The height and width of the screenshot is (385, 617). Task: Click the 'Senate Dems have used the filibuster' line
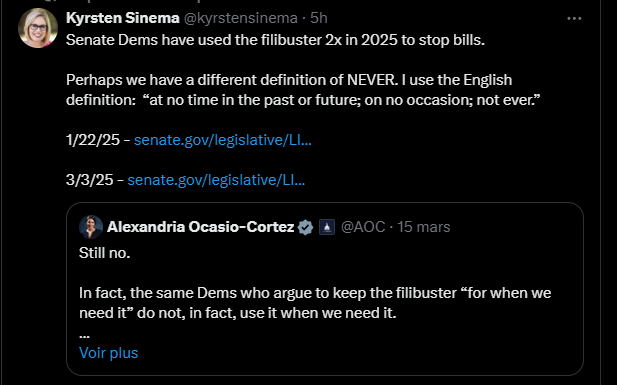275,40
